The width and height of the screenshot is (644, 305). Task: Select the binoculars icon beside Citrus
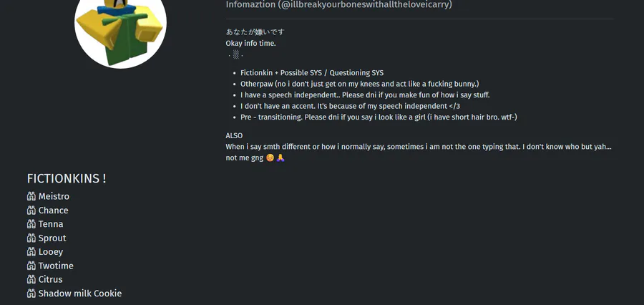31,279
